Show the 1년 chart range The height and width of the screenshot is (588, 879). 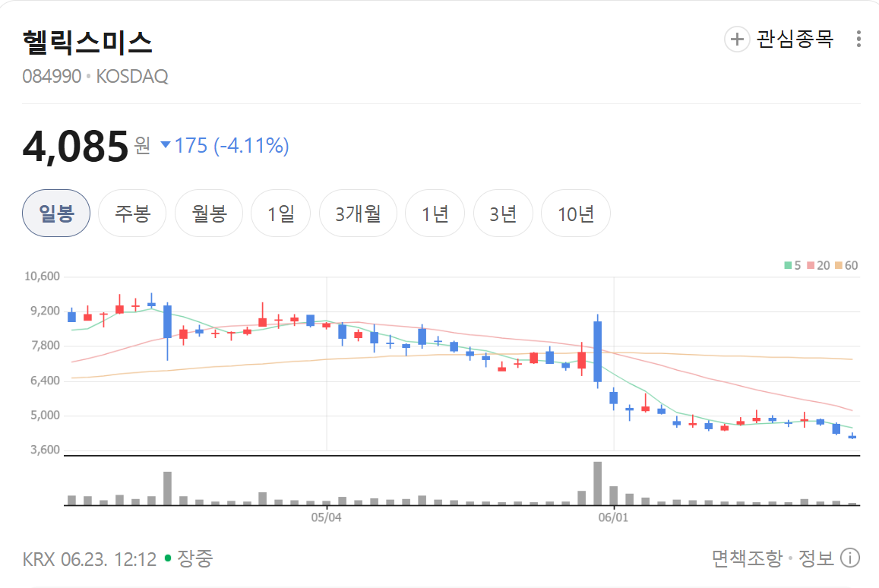click(435, 213)
